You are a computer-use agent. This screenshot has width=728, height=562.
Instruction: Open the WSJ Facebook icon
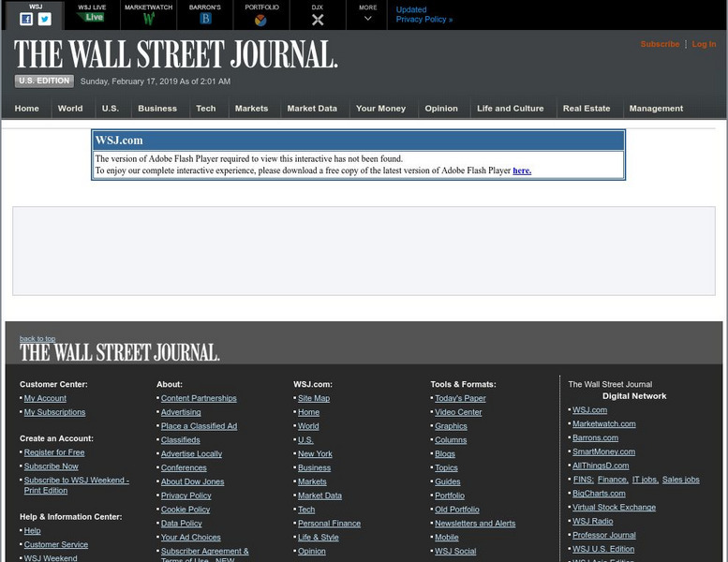coord(26,19)
